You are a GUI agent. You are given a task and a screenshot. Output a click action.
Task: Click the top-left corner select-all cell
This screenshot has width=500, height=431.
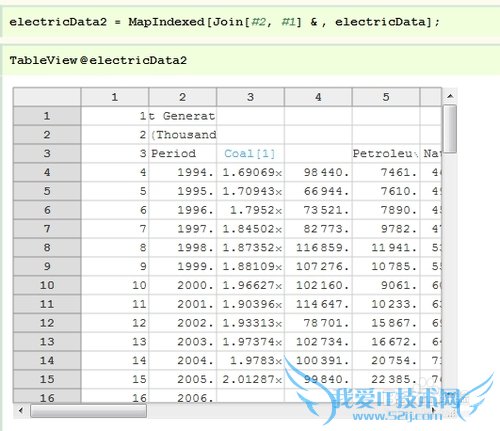(x=47, y=97)
